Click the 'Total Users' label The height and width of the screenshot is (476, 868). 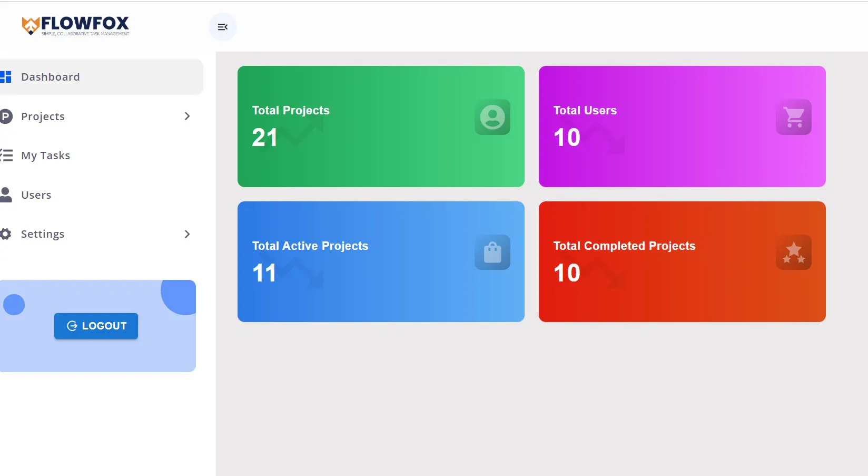(585, 110)
